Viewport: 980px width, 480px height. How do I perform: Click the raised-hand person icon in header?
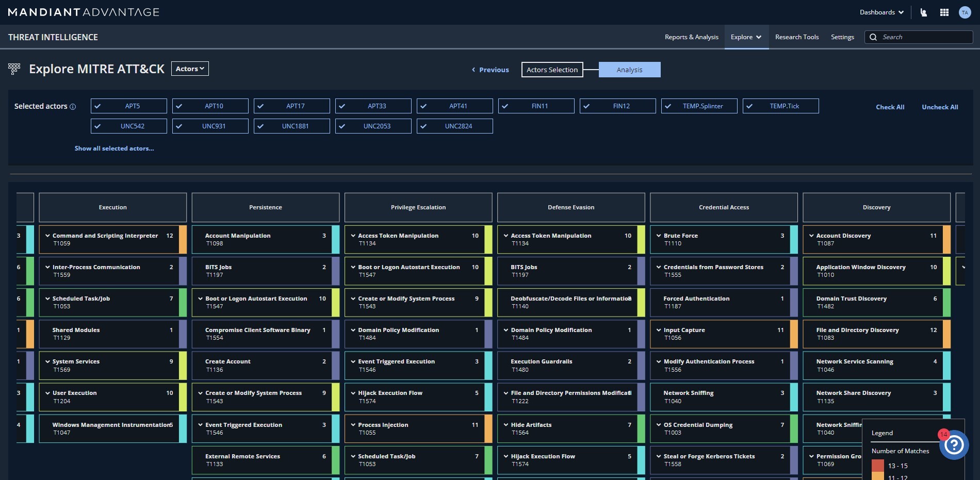point(923,12)
